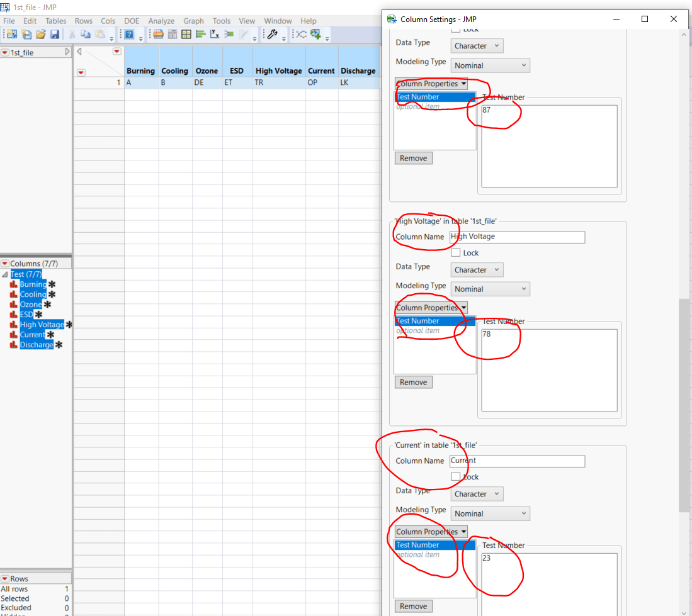This screenshot has height=616, width=692.
Task: Click the Column Name field showing Current
Action: 517,461
